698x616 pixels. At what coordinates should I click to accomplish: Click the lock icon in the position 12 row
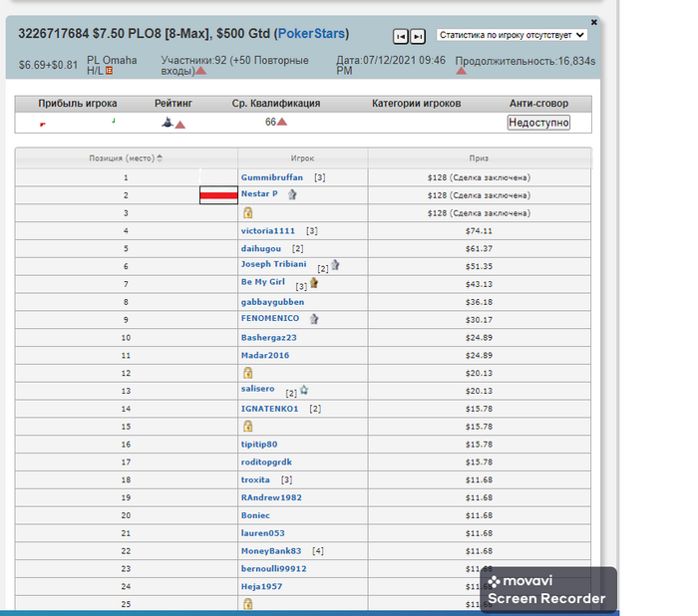coord(248,373)
